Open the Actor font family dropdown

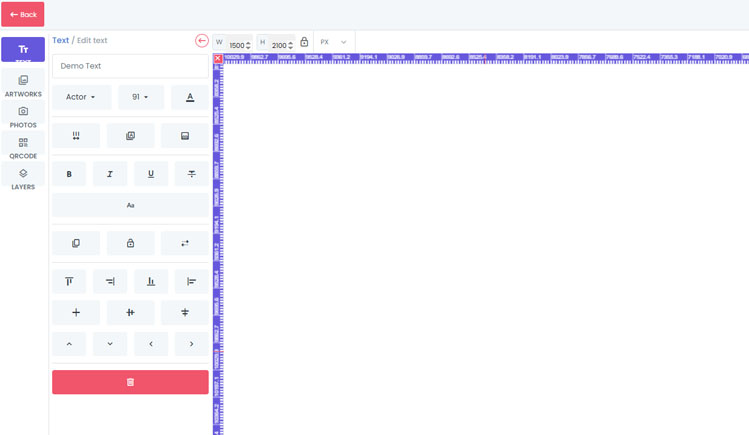(82, 97)
